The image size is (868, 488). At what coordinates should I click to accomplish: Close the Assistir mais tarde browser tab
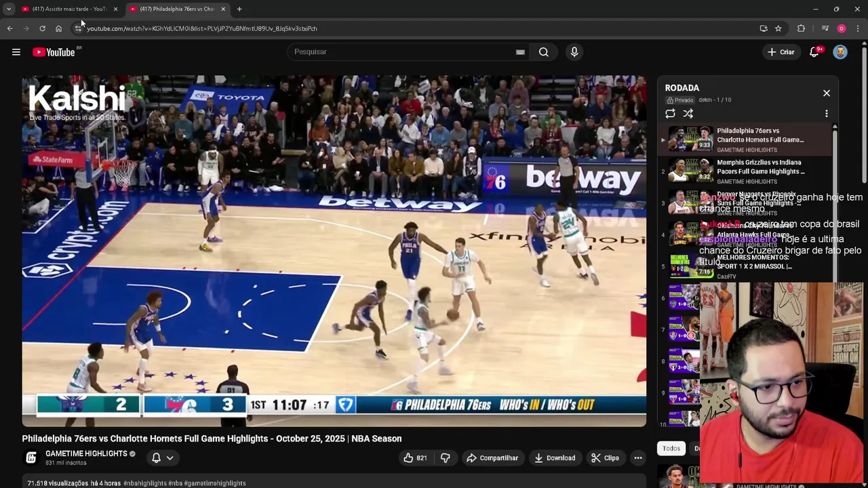tap(115, 9)
